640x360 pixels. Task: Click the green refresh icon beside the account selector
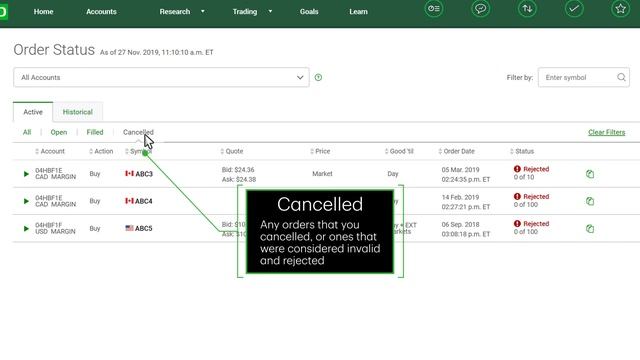[318, 77]
